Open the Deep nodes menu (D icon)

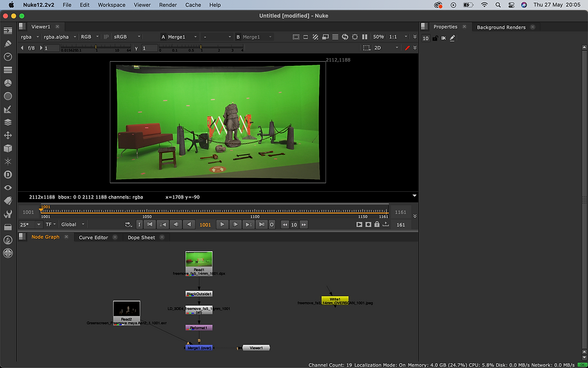click(x=7, y=174)
